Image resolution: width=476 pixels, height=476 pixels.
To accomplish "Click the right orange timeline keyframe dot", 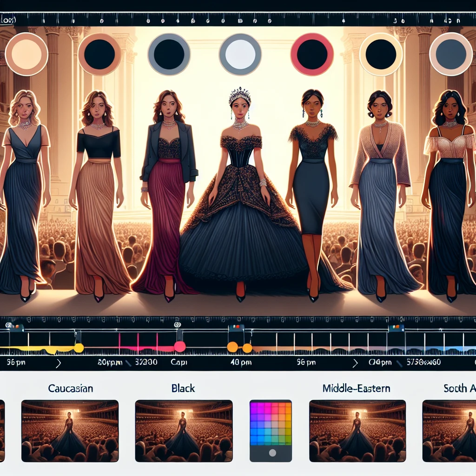I will pos(247,348).
